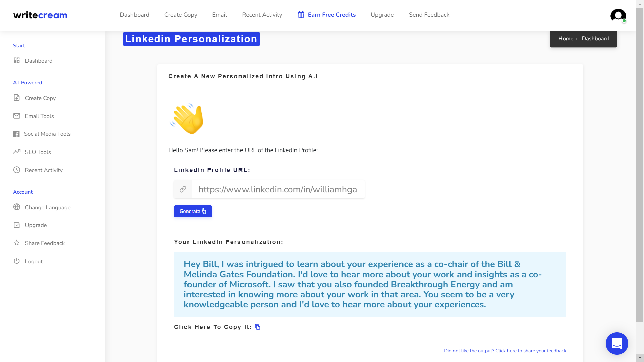Screen dimensions: 644x362
Task: Click the Email Tools sidebar icon
Action: click(x=16, y=116)
